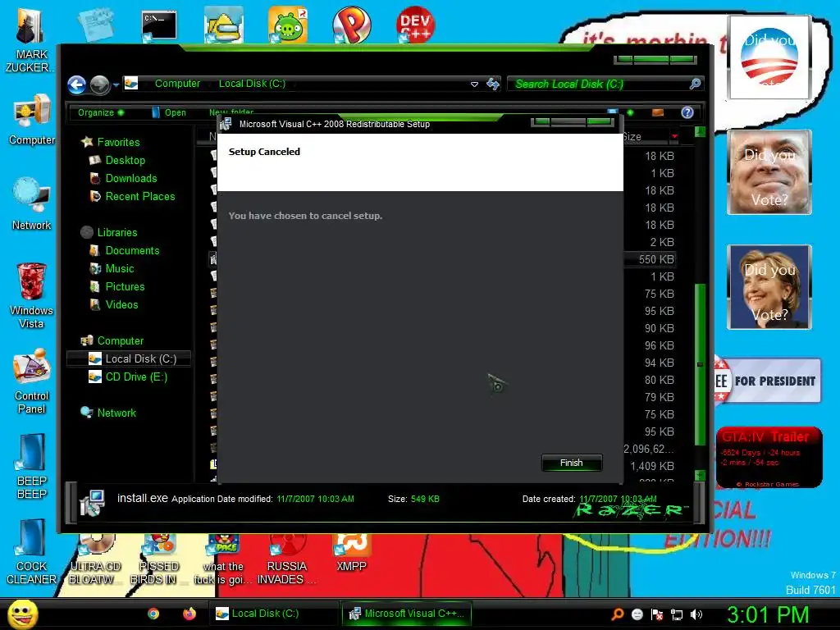Open Desktop under Favorites
The height and width of the screenshot is (630, 840).
(x=126, y=160)
